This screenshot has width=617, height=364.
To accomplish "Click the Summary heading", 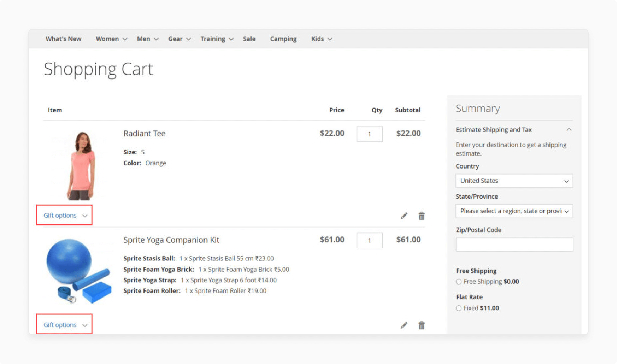I will (x=478, y=108).
